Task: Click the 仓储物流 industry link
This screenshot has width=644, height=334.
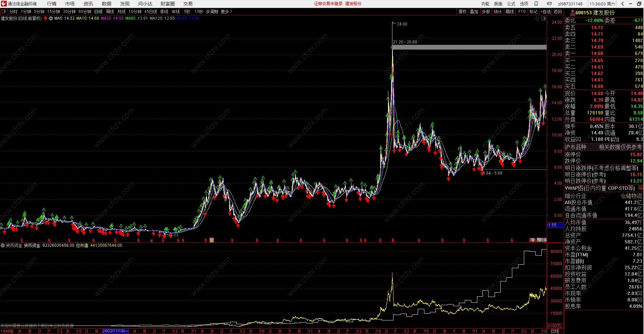Action: pos(631,196)
